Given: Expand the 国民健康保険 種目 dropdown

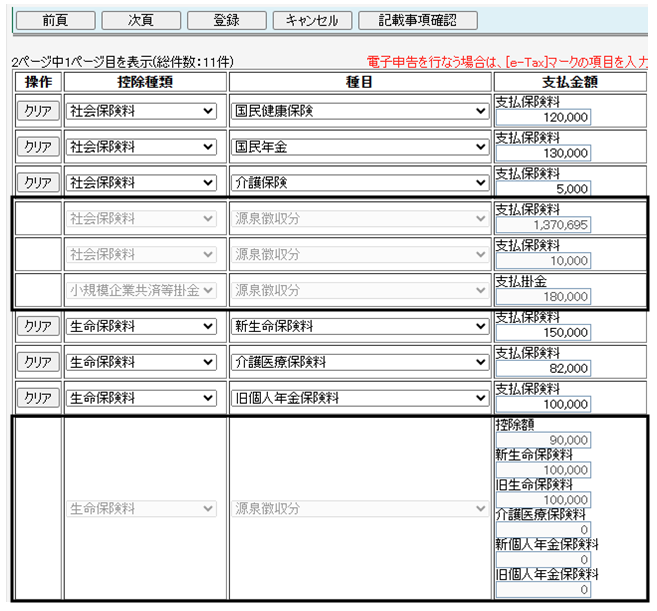Looking at the screenshot, I should pos(360,111).
